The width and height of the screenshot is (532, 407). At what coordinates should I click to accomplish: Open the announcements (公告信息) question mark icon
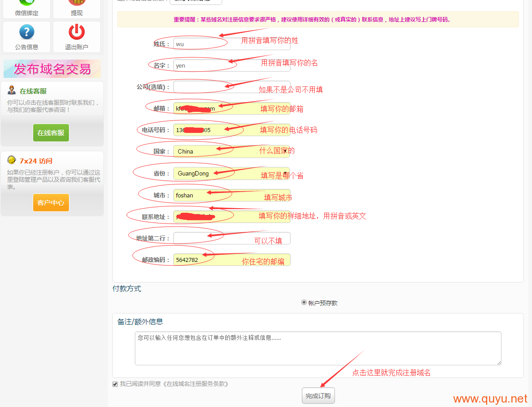[x=26, y=33]
